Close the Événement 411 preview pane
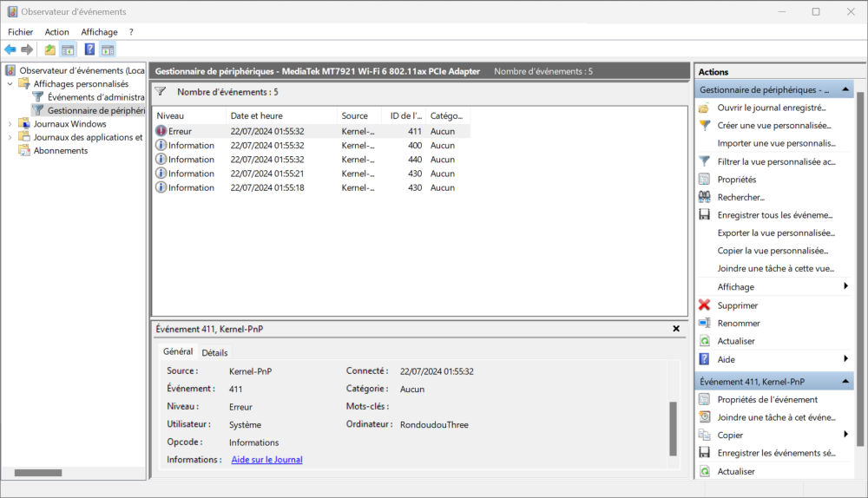Image resolution: width=868 pixels, height=498 pixels. pyautogui.click(x=676, y=329)
